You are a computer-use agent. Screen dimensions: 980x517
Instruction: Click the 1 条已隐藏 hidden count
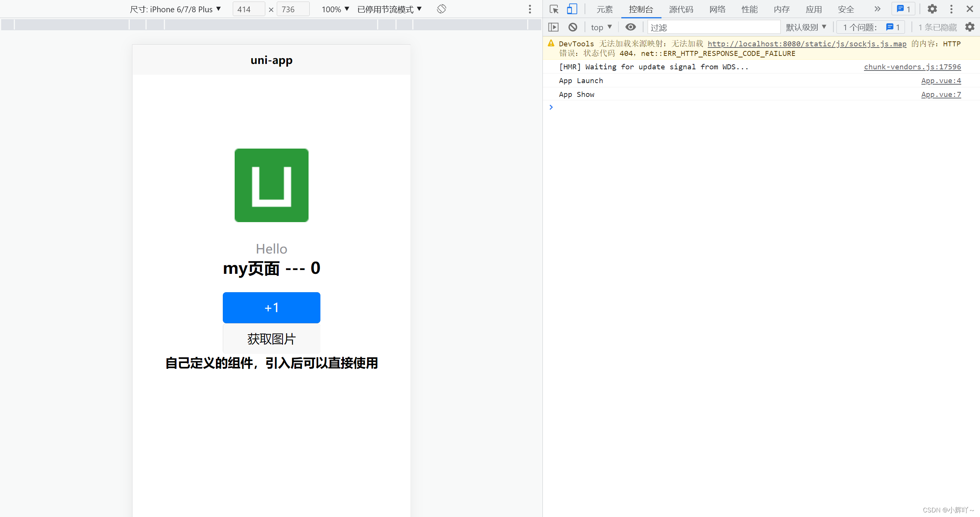[x=938, y=27]
